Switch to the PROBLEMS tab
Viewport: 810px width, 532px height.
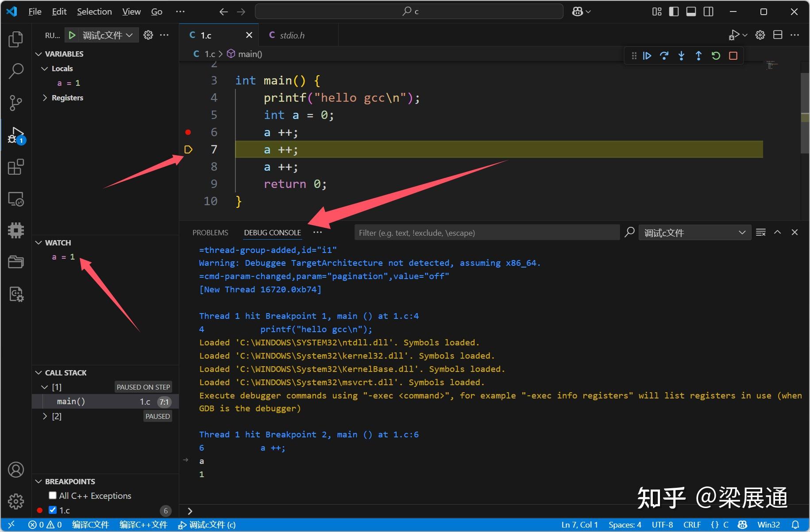click(210, 232)
